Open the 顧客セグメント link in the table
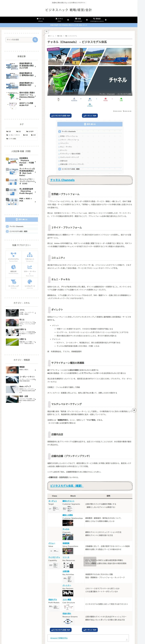The height and width of the screenshot is (644, 145). pyautogui.click(x=68, y=501)
